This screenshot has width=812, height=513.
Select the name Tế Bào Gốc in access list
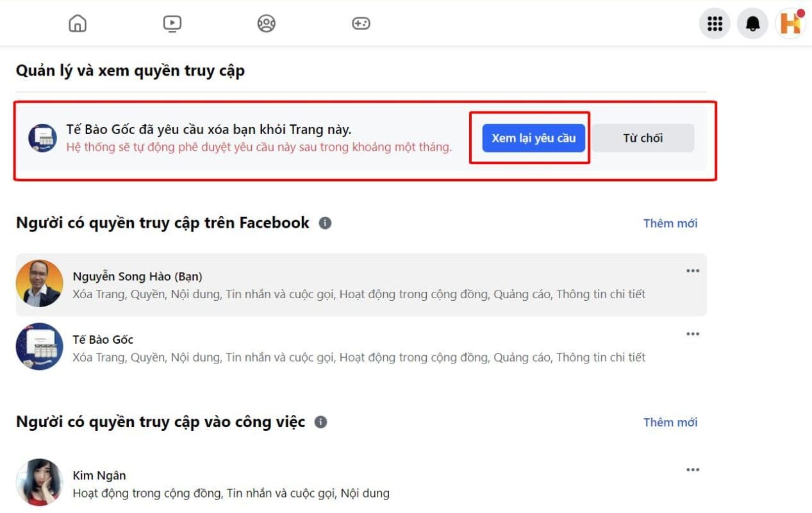pyautogui.click(x=103, y=339)
